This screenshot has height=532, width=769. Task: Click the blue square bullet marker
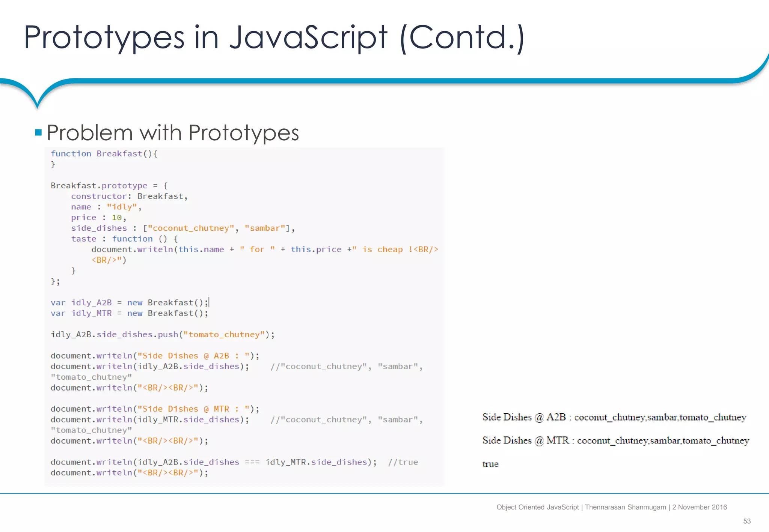38,132
